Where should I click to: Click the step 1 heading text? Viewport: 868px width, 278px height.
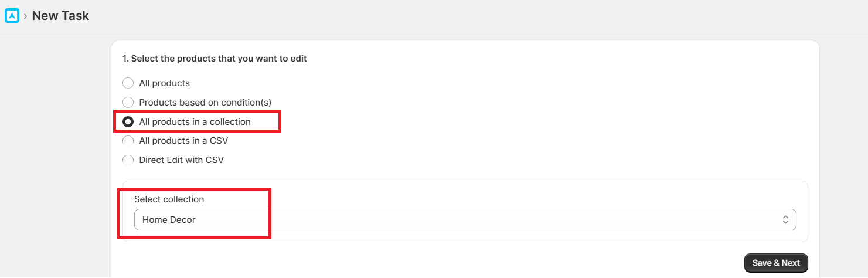215,59
